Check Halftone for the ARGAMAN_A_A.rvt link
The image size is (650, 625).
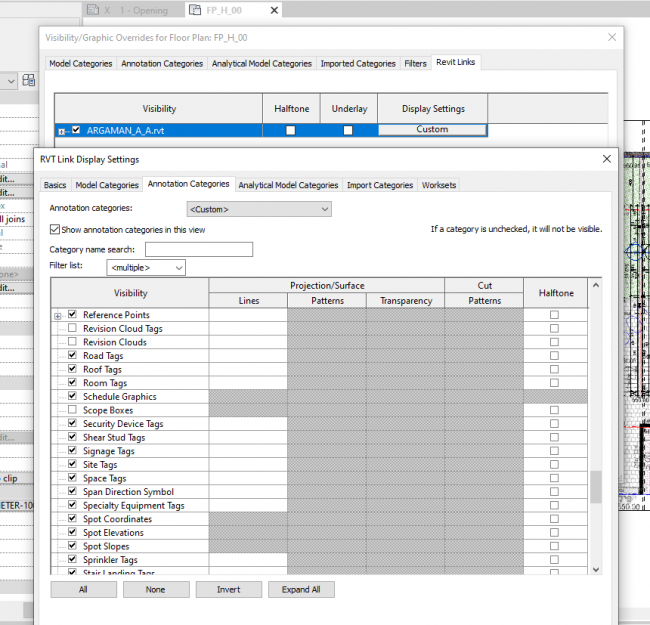[290, 130]
